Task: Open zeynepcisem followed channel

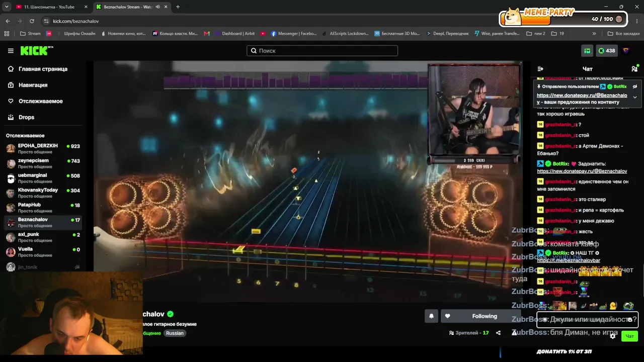Action: [43, 163]
